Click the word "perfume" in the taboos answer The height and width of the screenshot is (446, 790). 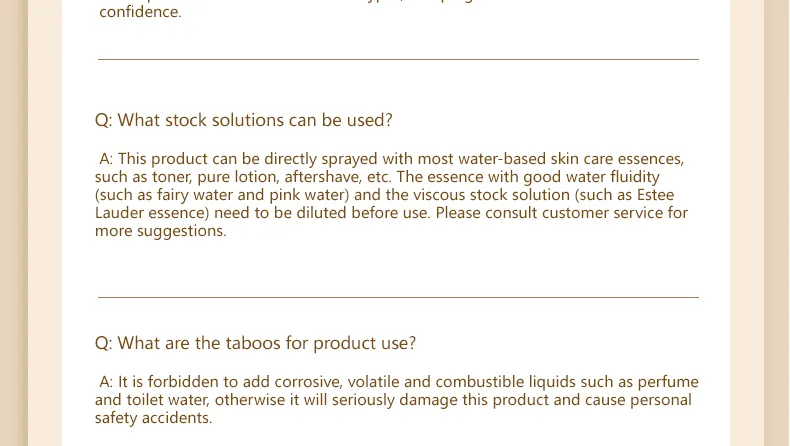(668, 382)
